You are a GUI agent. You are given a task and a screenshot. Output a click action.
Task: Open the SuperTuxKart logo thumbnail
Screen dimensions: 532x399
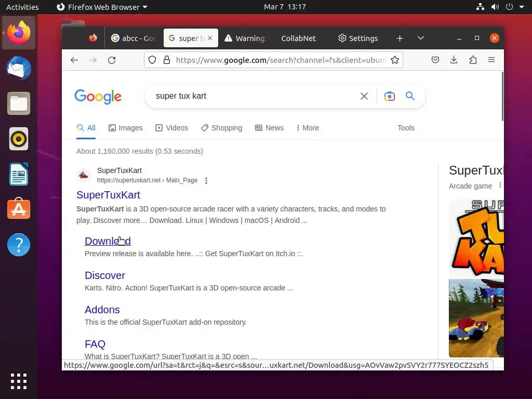(476, 237)
